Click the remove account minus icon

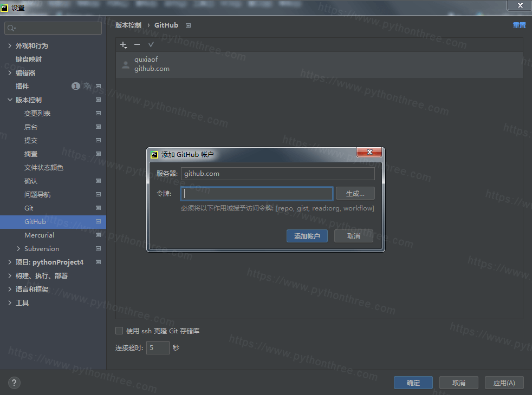pyautogui.click(x=137, y=44)
